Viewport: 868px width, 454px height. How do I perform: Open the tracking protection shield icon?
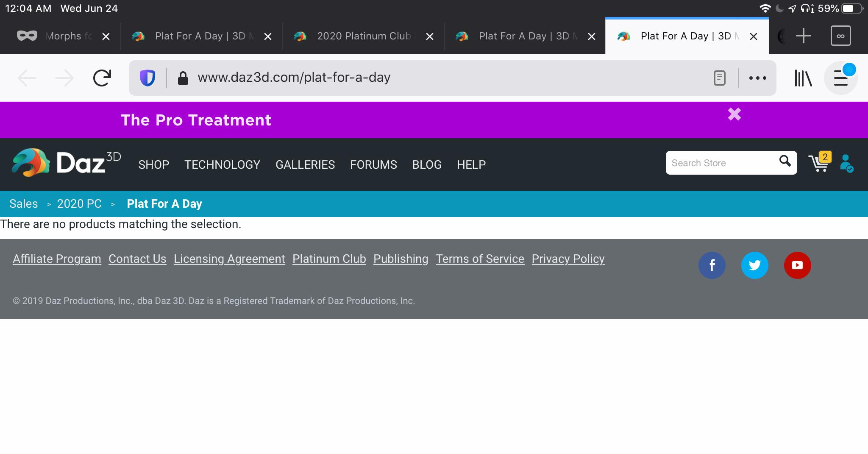pos(147,78)
